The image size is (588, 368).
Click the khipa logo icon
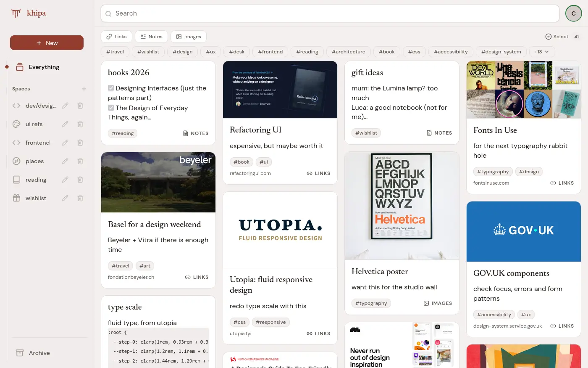pos(16,13)
